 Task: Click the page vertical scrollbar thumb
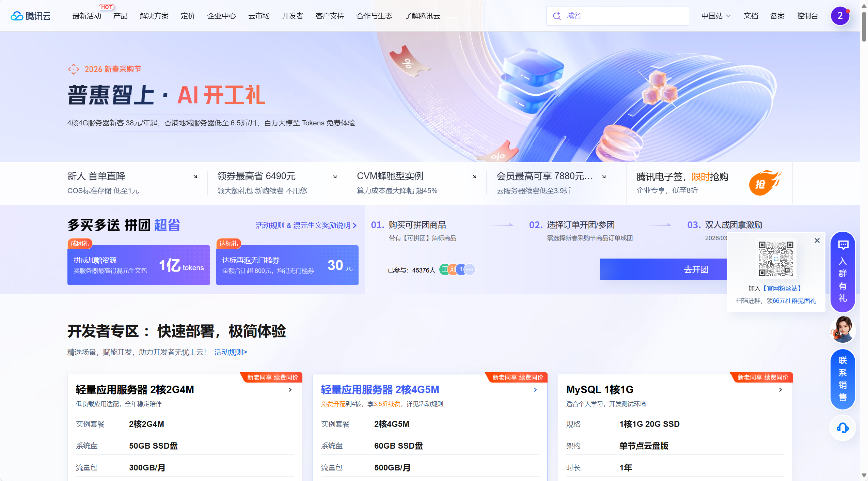click(864, 27)
